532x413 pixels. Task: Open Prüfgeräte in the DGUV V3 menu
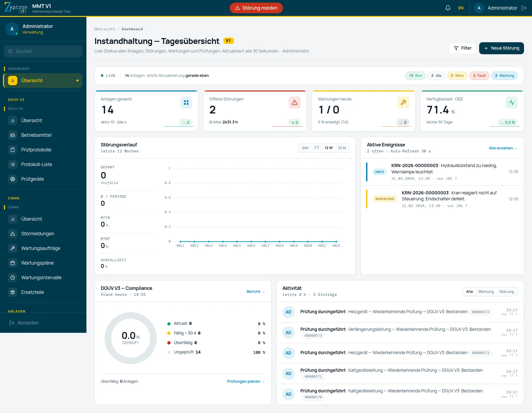tap(43, 179)
